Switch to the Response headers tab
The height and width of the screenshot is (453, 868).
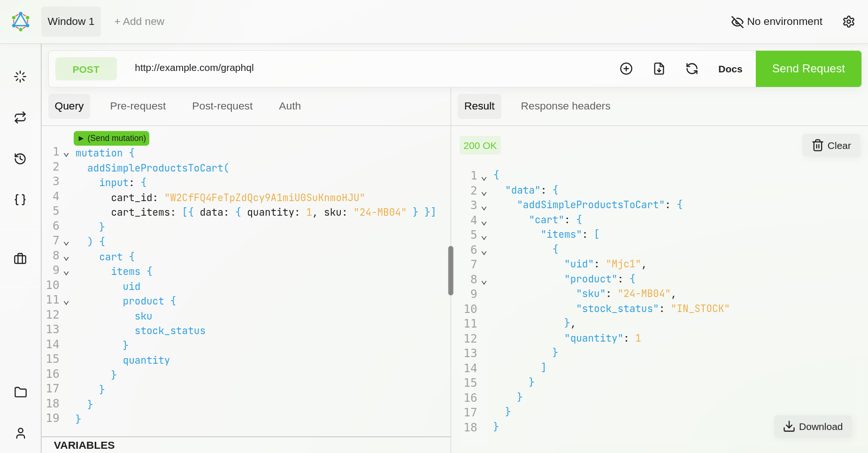[565, 106]
